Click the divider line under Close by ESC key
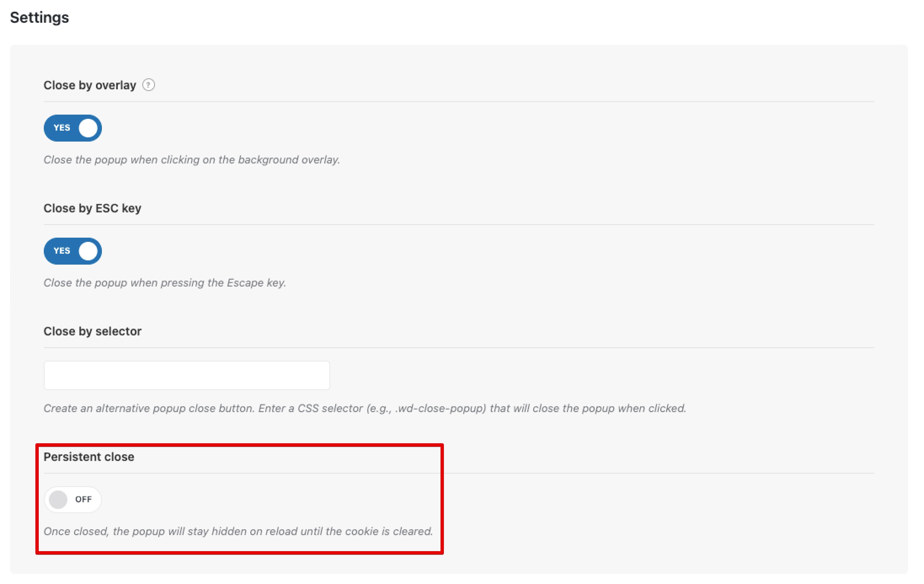 click(x=459, y=225)
